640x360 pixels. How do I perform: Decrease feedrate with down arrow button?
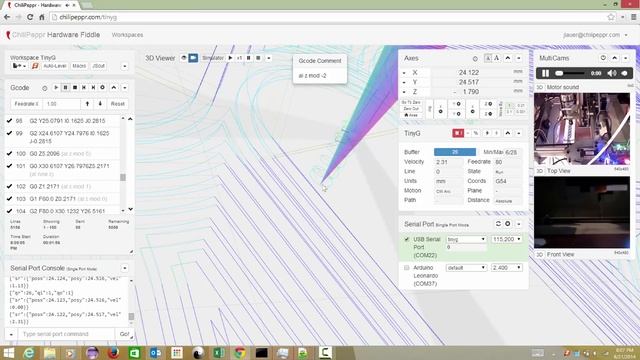(x=100, y=104)
